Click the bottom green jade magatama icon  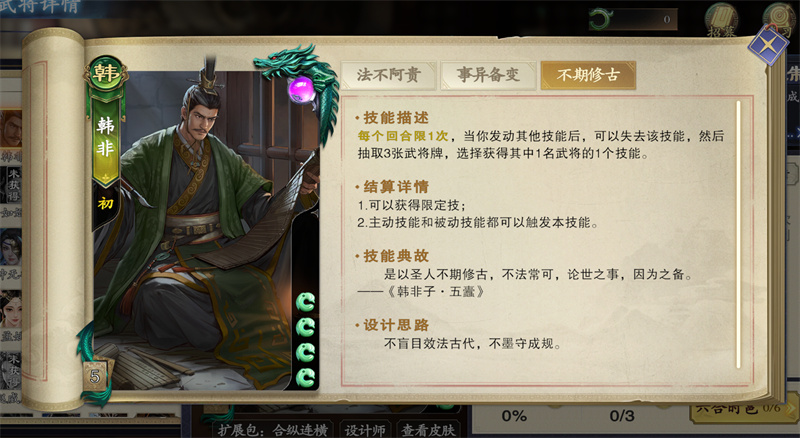click(x=305, y=378)
